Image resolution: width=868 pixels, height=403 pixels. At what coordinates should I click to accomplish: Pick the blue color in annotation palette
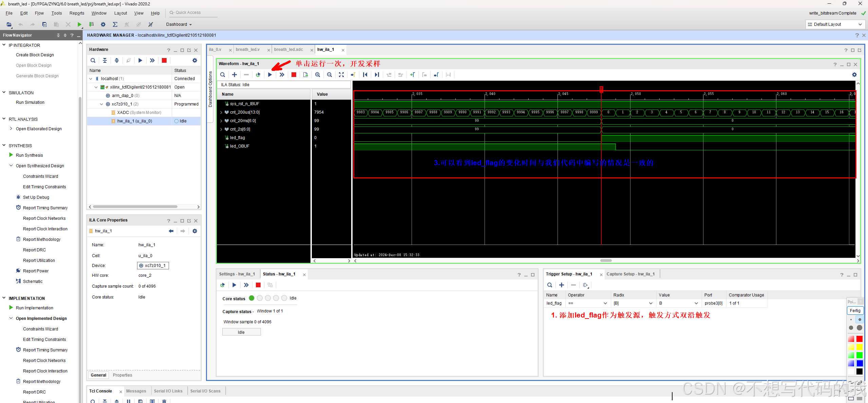click(859, 363)
